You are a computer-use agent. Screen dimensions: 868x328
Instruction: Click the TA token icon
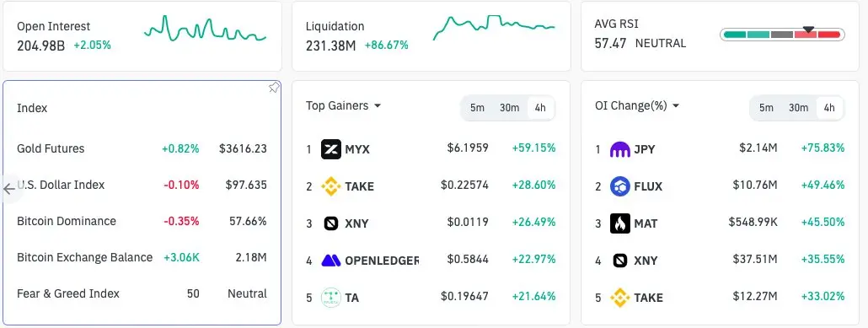(331, 298)
